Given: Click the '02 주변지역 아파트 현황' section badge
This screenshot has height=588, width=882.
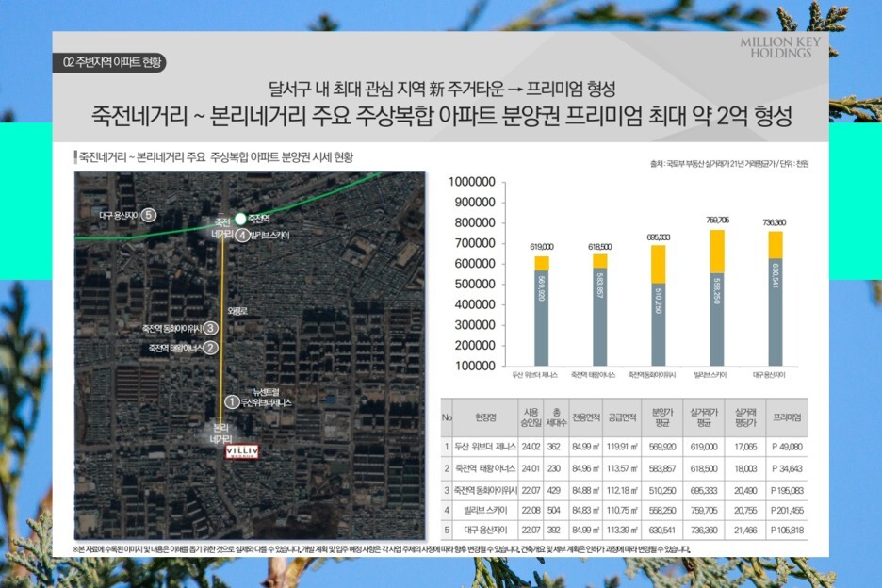Looking at the screenshot, I should [x=109, y=62].
